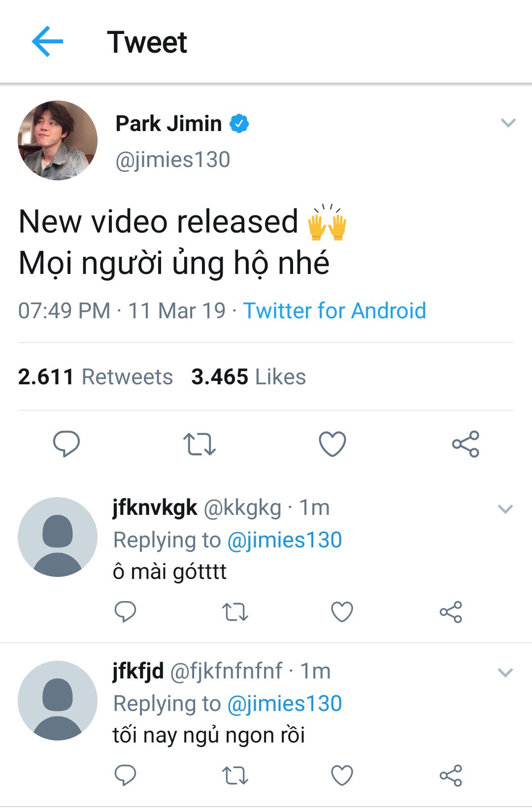Reply to jfknvkgk's comment

coord(125,612)
